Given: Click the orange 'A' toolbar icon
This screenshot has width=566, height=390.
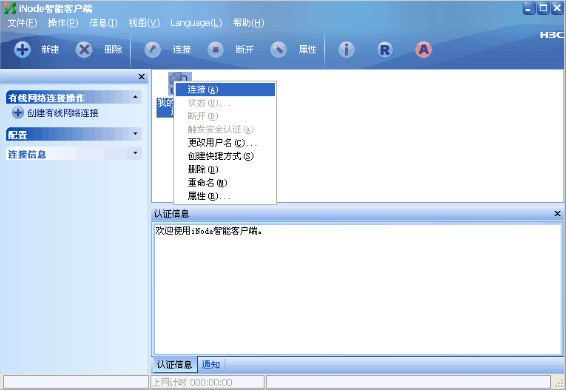Looking at the screenshot, I should point(423,49).
